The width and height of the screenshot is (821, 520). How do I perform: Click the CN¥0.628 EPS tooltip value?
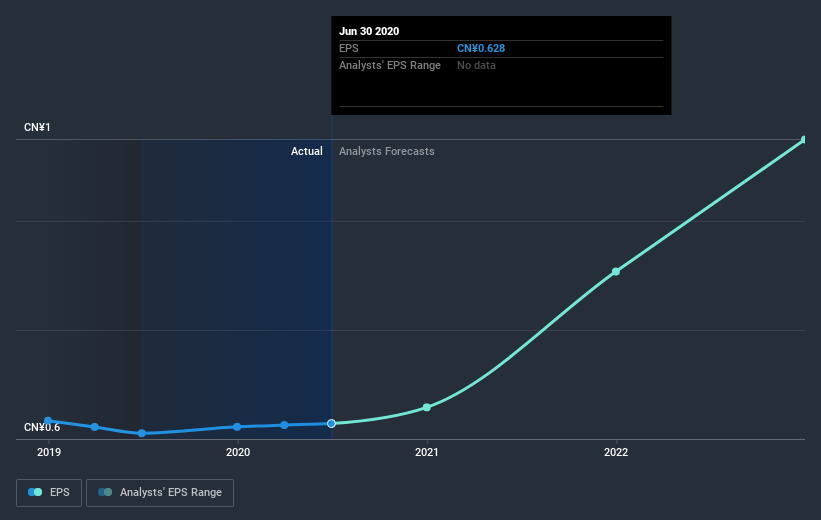point(481,48)
